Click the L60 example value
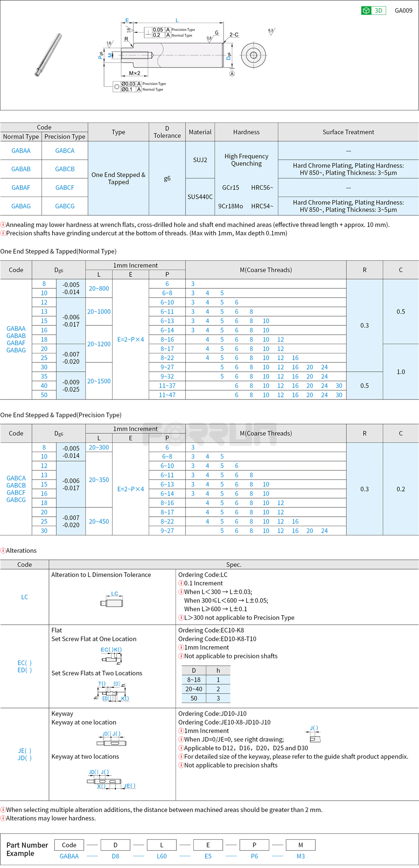The height and width of the screenshot is (868, 419). (x=162, y=857)
